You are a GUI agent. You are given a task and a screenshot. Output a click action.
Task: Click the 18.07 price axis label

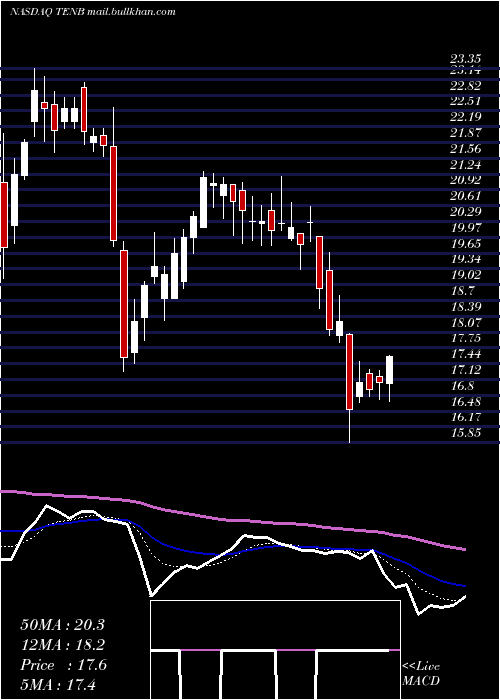point(465,322)
